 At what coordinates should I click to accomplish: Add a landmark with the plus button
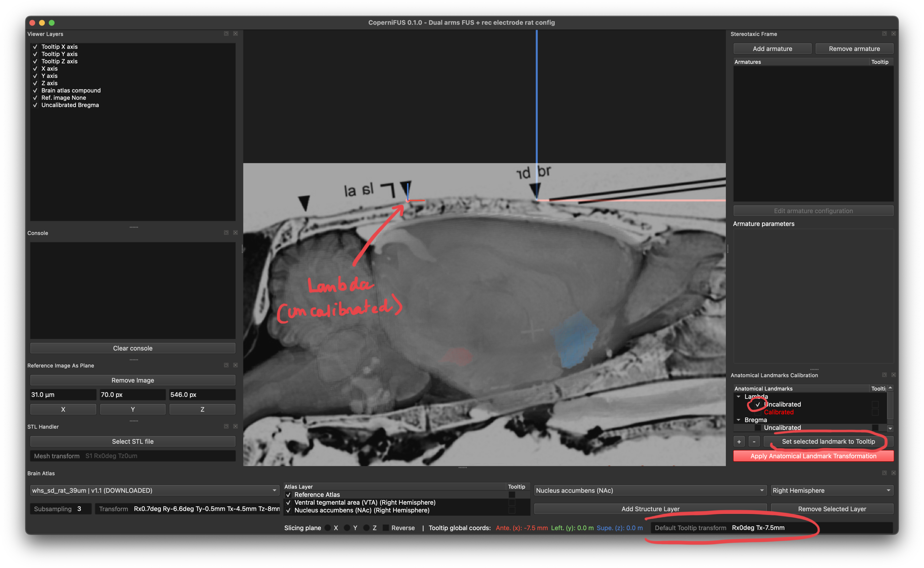point(739,441)
